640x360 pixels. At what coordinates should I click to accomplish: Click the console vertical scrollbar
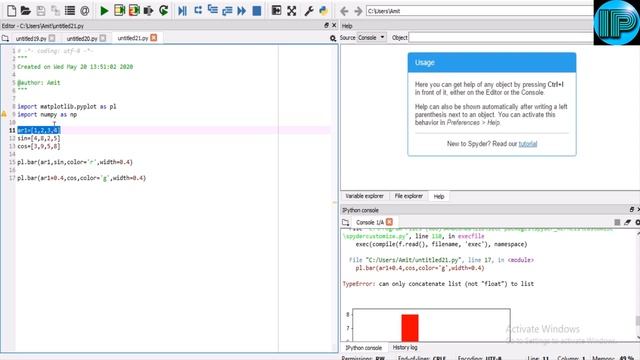tap(638, 286)
